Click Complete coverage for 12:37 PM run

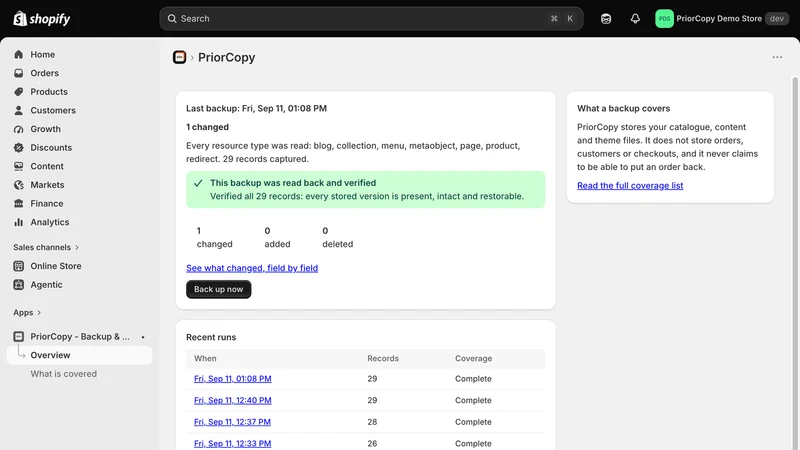(473, 422)
